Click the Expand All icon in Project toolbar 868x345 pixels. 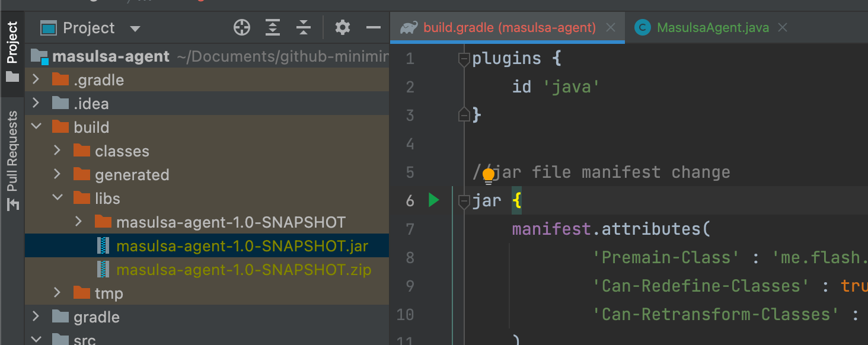[x=273, y=27]
